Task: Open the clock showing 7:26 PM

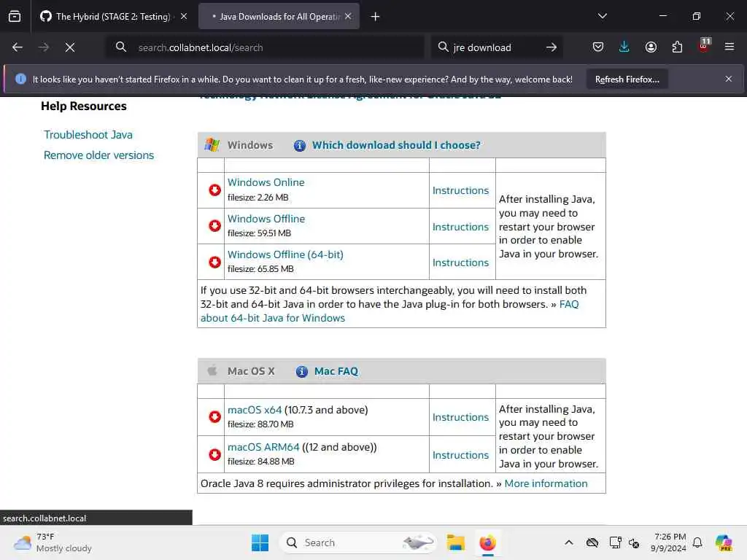Action: point(669,542)
